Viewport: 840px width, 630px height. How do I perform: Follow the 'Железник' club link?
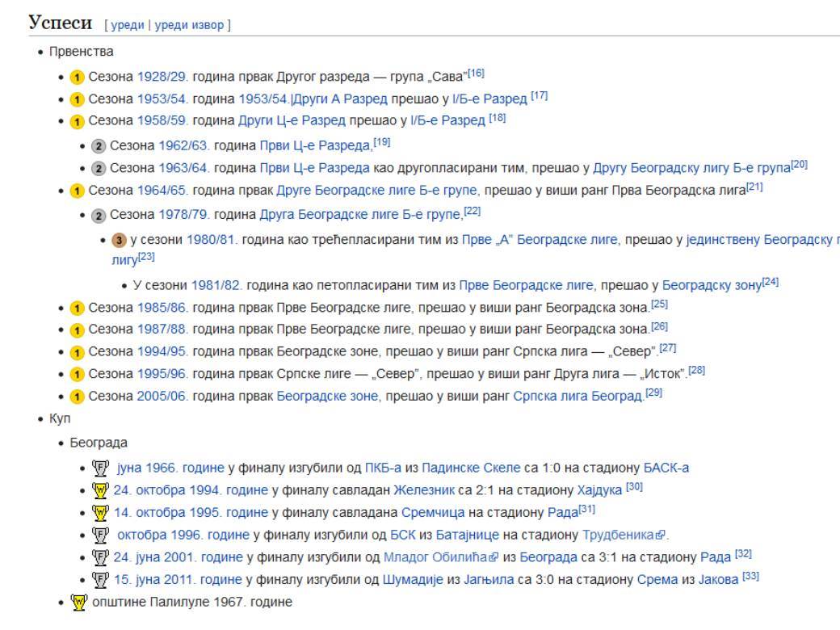coord(421,489)
